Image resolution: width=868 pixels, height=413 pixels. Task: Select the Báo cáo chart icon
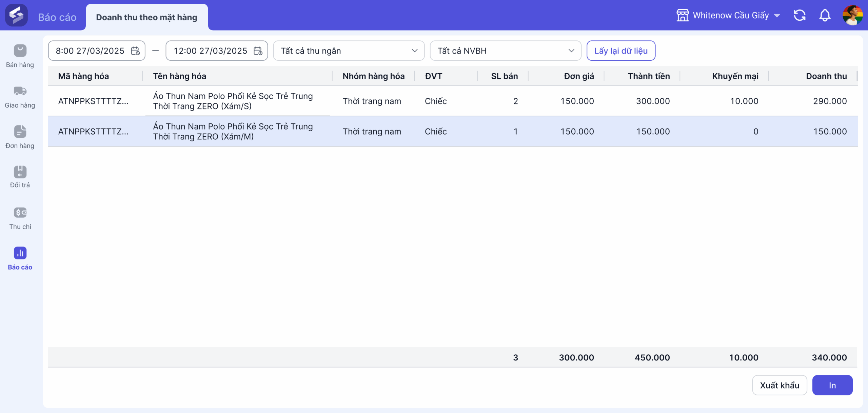pos(20,253)
